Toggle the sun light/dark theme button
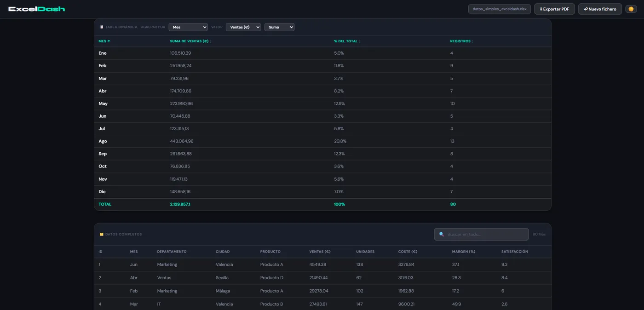The image size is (644, 310). pos(631,9)
